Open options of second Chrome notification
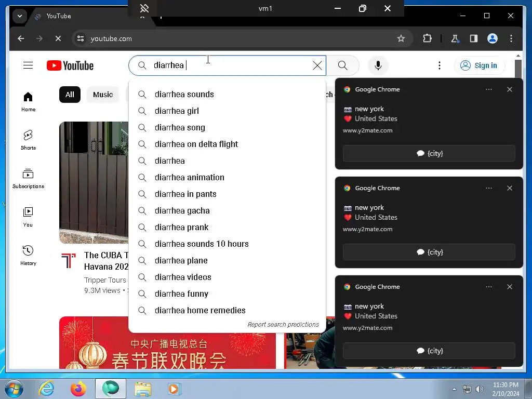Image resolution: width=532 pixels, height=399 pixels. 488,188
